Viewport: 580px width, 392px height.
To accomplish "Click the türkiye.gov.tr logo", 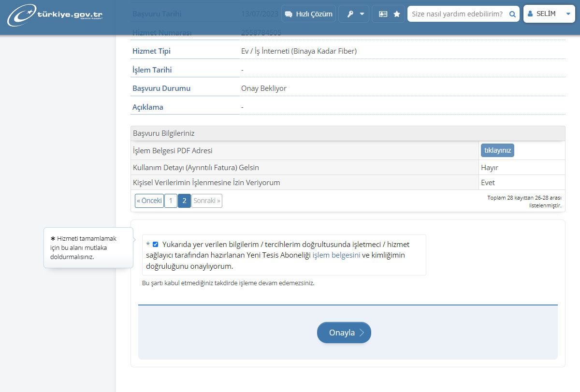I will [55, 16].
